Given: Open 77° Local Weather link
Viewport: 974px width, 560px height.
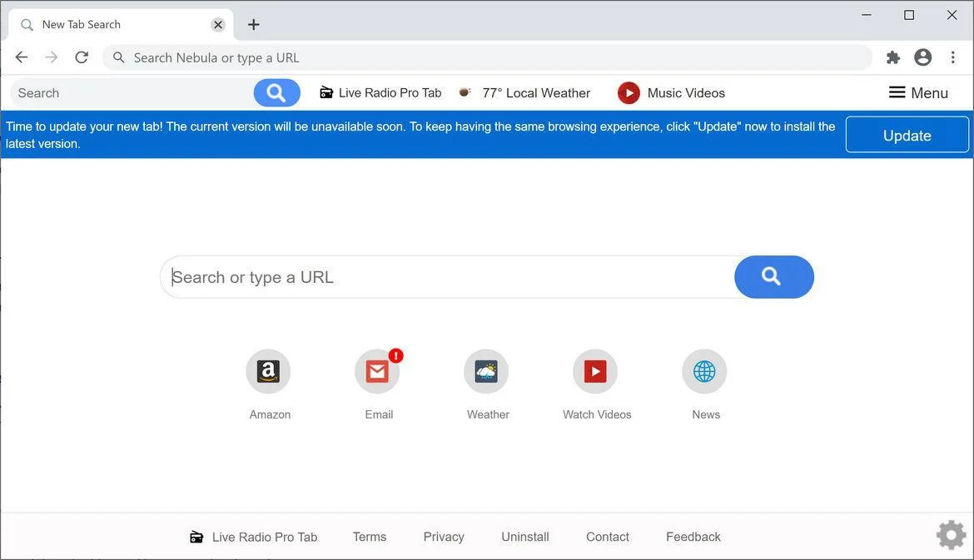Looking at the screenshot, I should click(x=525, y=93).
